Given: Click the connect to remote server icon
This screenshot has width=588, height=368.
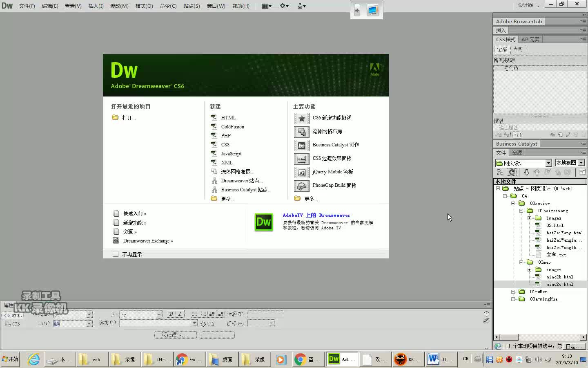Looking at the screenshot, I should pyautogui.click(x=500, y=172).
